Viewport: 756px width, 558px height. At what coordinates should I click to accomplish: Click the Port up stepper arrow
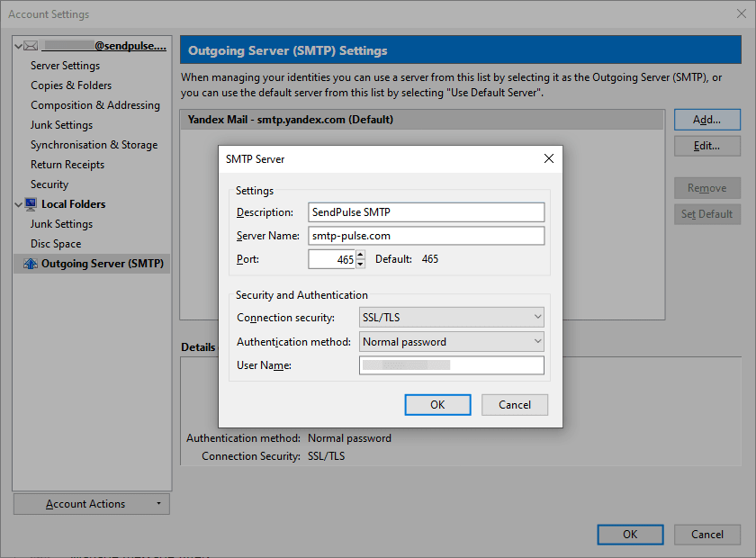tap(360, 255)
